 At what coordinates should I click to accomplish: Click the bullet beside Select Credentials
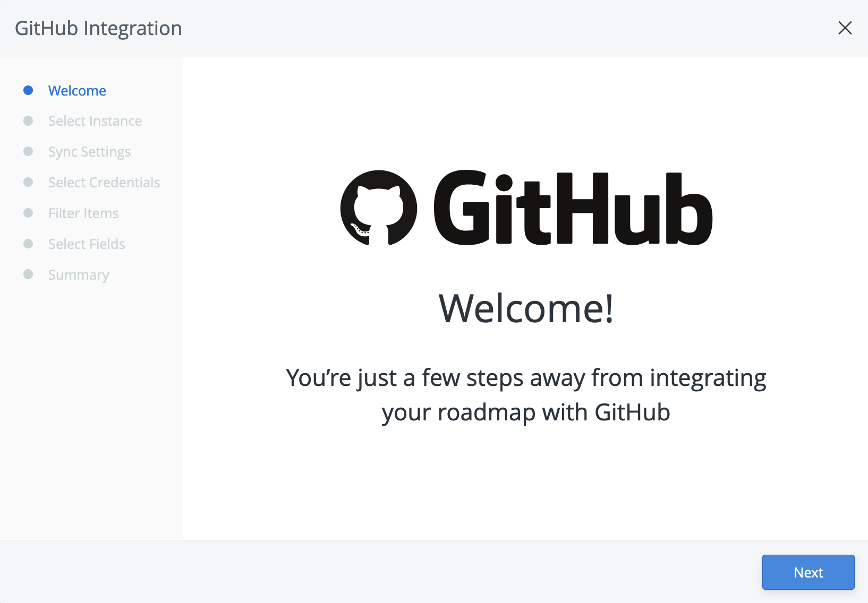tap(29, 183)
